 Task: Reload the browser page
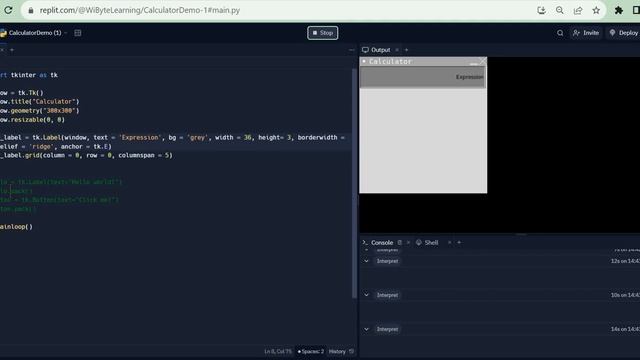8,10
